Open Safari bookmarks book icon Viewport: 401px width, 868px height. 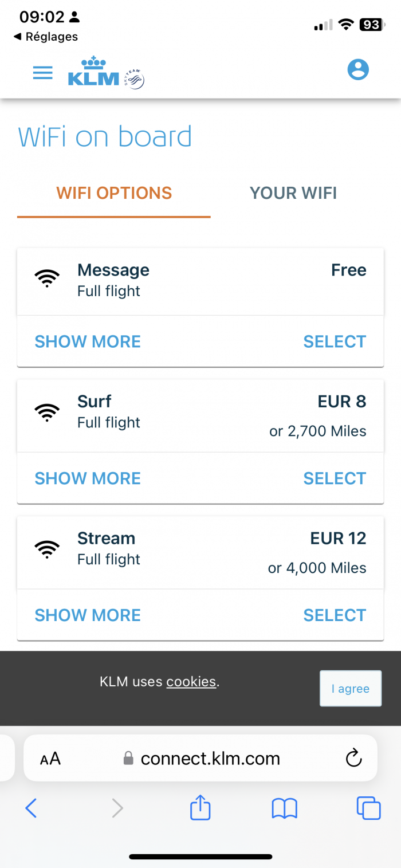click(x=285, y=808)
